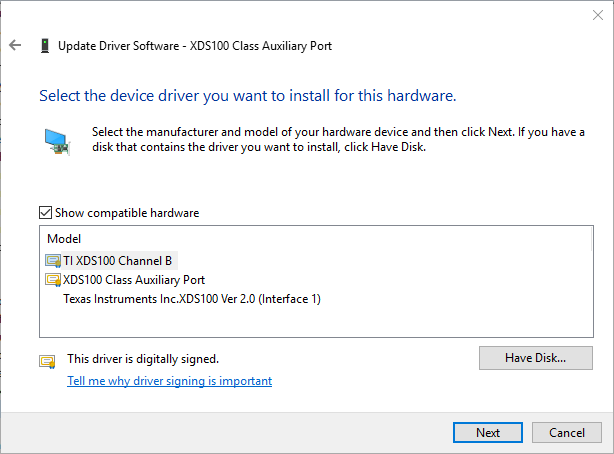Click the Show compatible hardware label

tap(126, 213)
